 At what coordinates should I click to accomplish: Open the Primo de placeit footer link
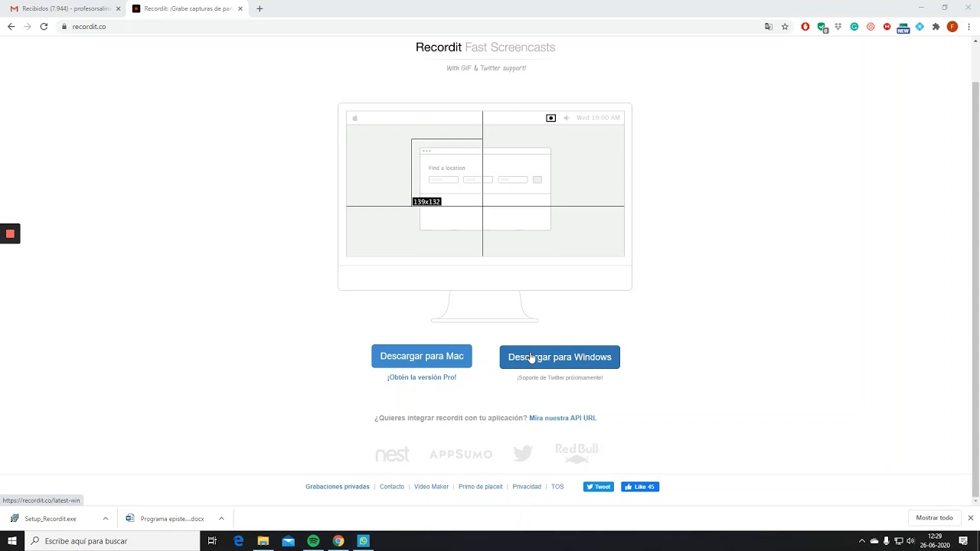pyautogui.click(x=481, y=487)
